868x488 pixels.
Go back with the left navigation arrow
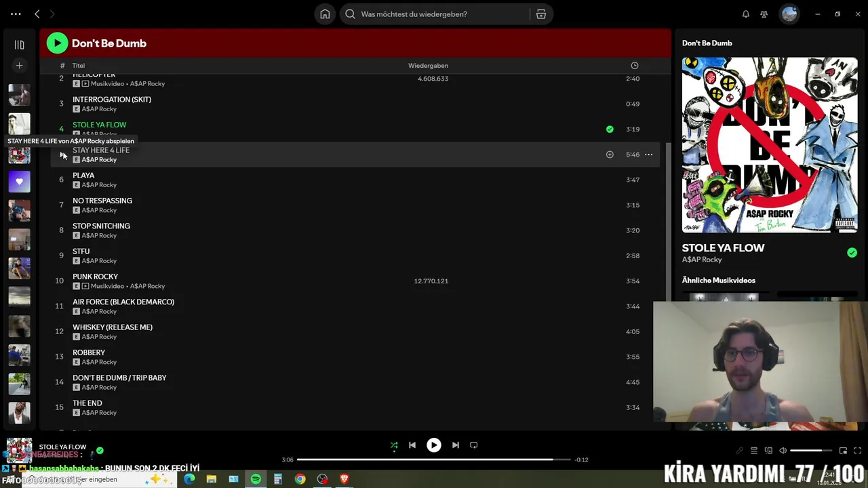[37, 14]
